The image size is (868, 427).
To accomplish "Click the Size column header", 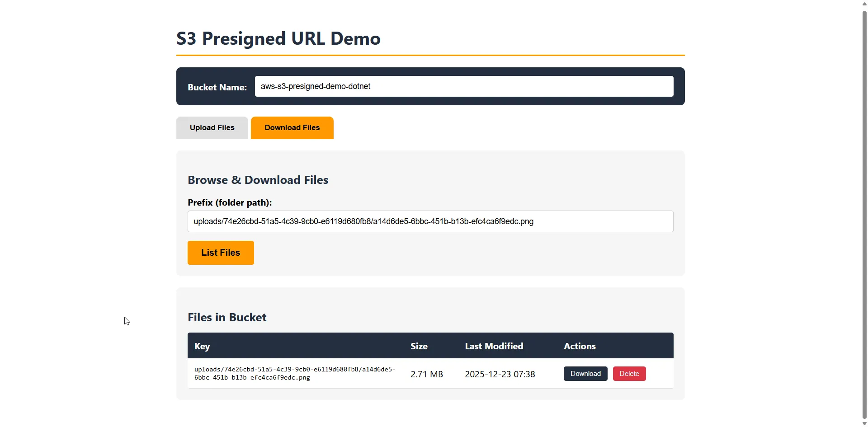I will [x=418, y=346].
